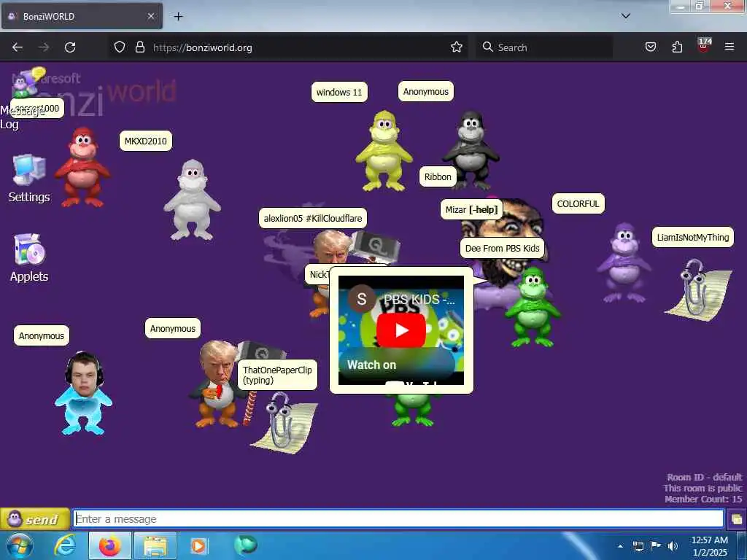This screenshot has height=560, width=747.
Task: Click alexlion05 #KillCloudflare name tag
Action: (x=312, y=218)
